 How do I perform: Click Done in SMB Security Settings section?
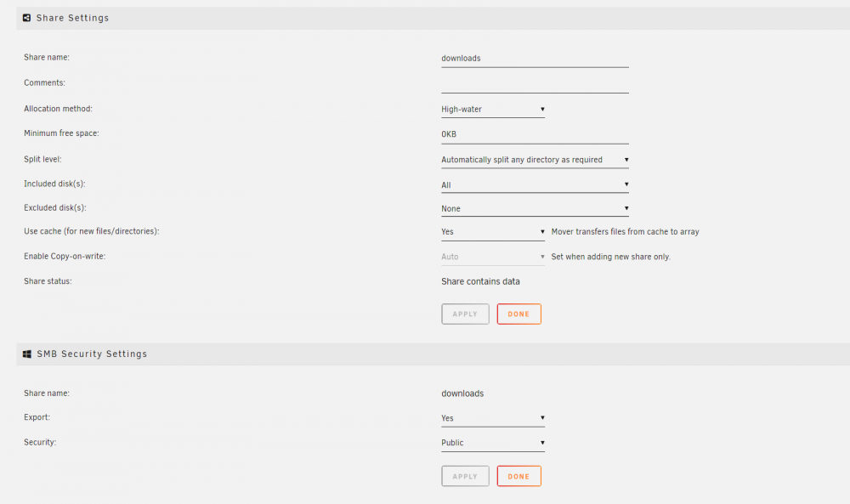click(x=518, y=476)
